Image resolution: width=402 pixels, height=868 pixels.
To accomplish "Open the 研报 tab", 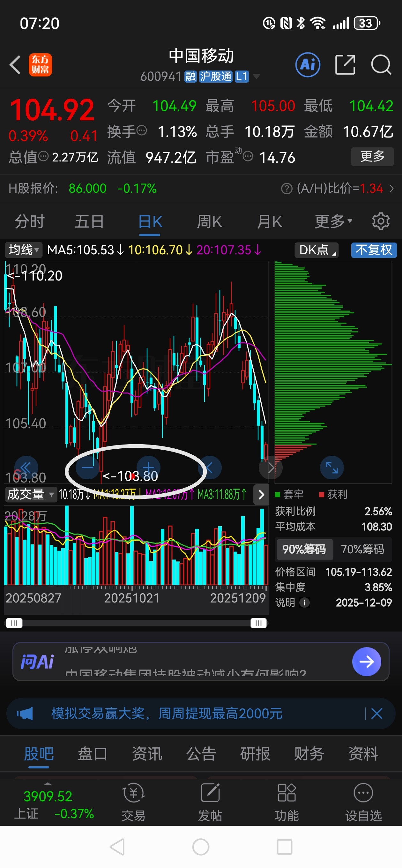I will pyautogui.click(x=255, y=754).
